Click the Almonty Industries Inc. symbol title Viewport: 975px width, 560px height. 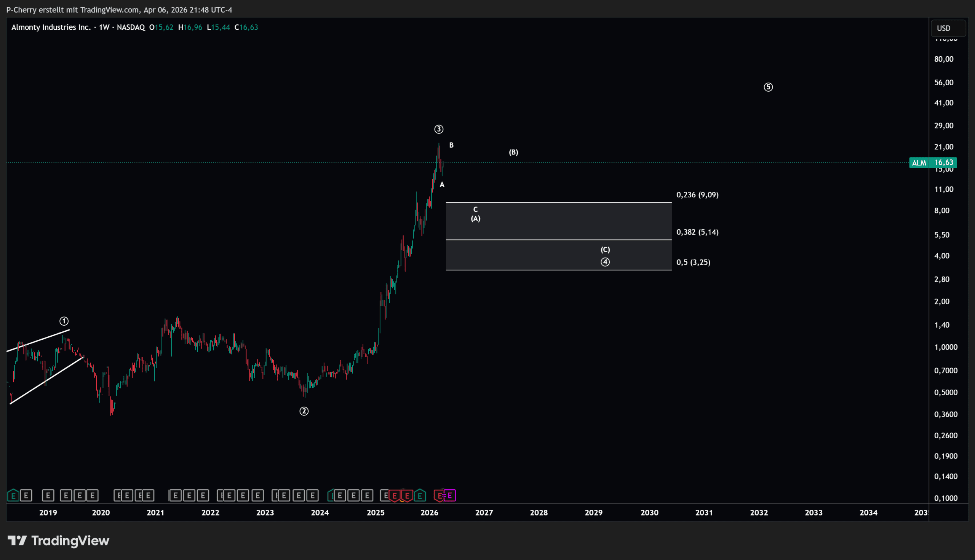(x=51, y=27)
